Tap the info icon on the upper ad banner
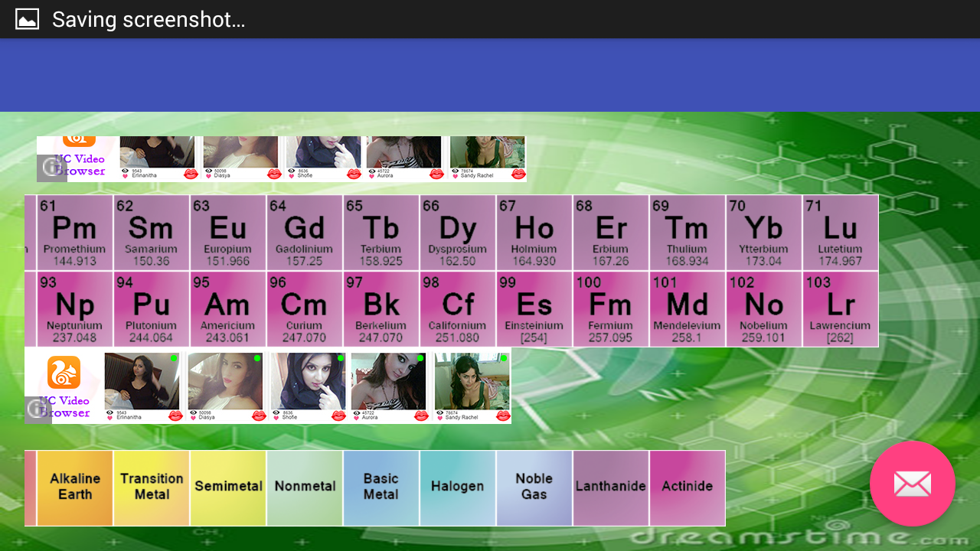The image size is (980, 551). point(51,168)
